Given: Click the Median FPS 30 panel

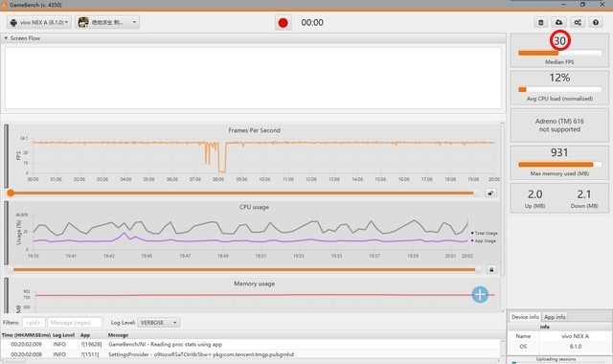Looking at the screenshot, I should point(559,51).
